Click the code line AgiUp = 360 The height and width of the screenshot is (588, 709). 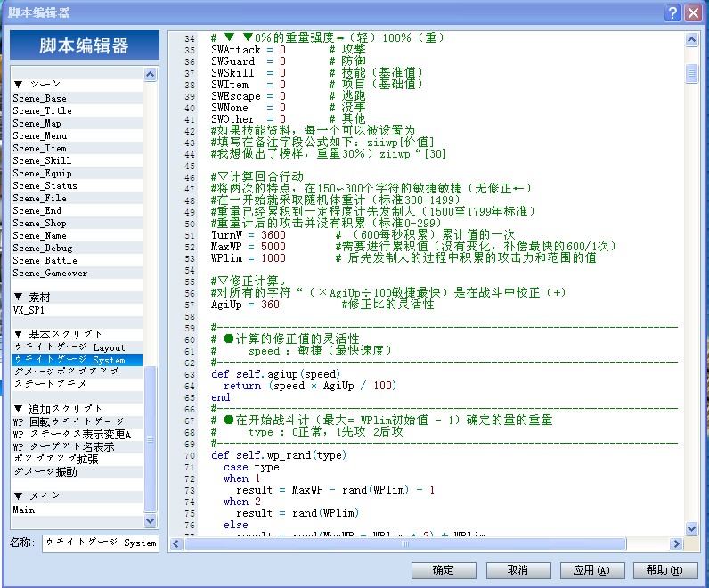pyautogui.click(x=245, y=305)
